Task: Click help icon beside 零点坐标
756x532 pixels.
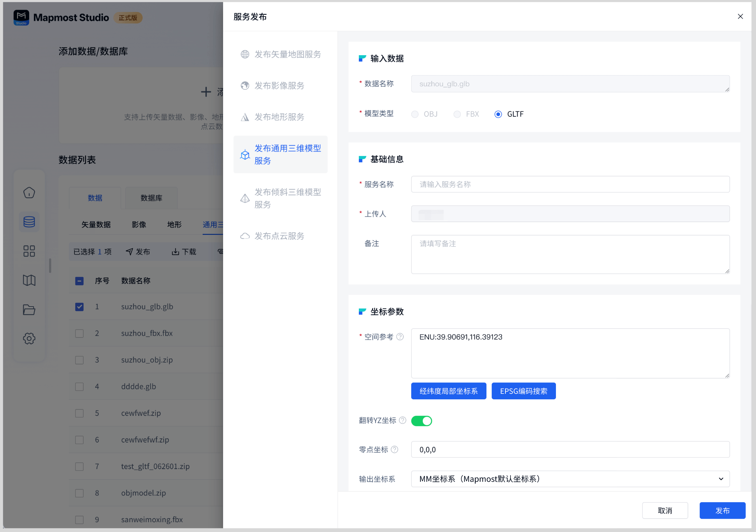Action: [395, 449]
